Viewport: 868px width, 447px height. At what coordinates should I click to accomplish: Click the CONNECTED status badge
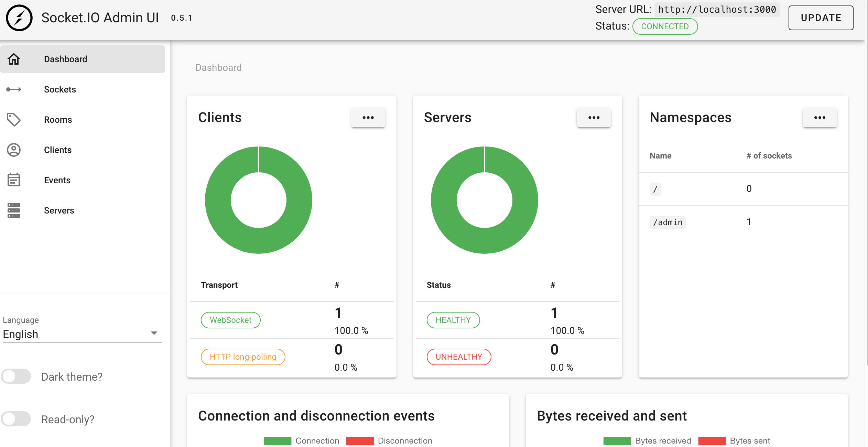pos(665,26)
